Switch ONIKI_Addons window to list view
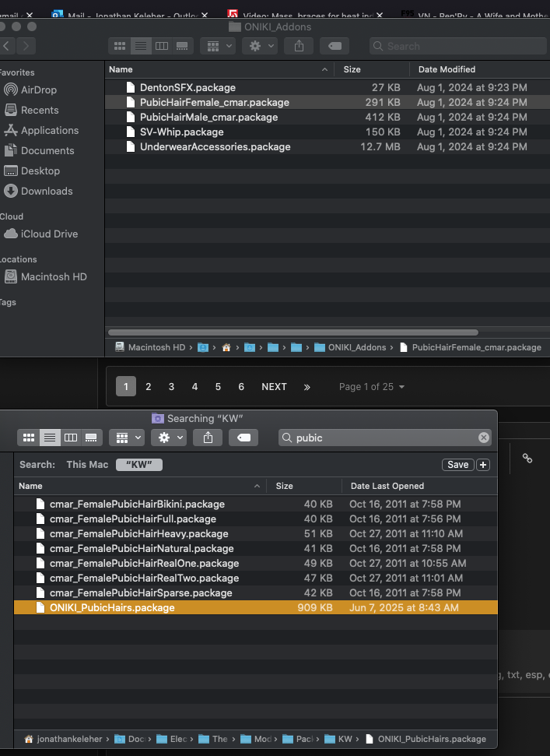This screenshot has width=550, height=756. pyautogui.click(x=141, y=46)
